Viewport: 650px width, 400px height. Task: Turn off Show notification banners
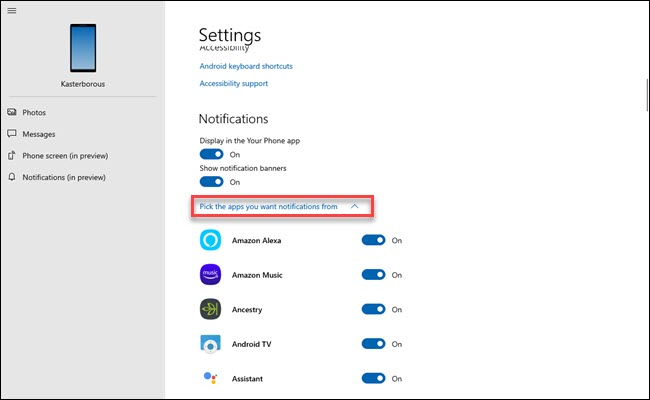211,182
